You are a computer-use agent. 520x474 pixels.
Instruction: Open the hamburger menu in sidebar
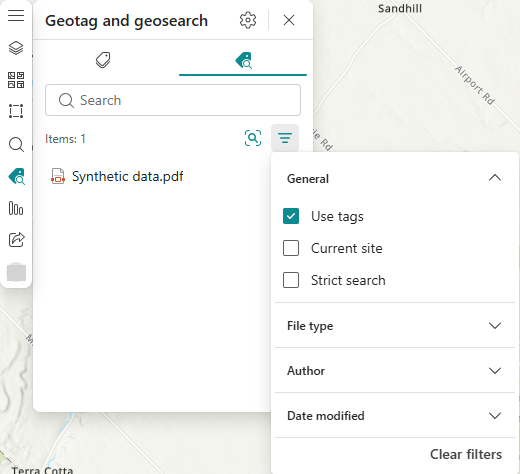point(16,15)
